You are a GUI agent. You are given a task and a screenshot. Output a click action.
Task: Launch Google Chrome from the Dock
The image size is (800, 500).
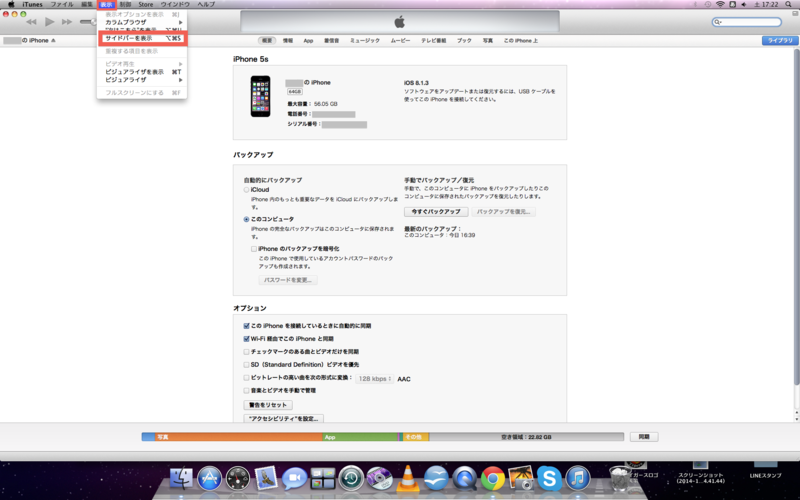pyautogui.click(x=493, y=479)
